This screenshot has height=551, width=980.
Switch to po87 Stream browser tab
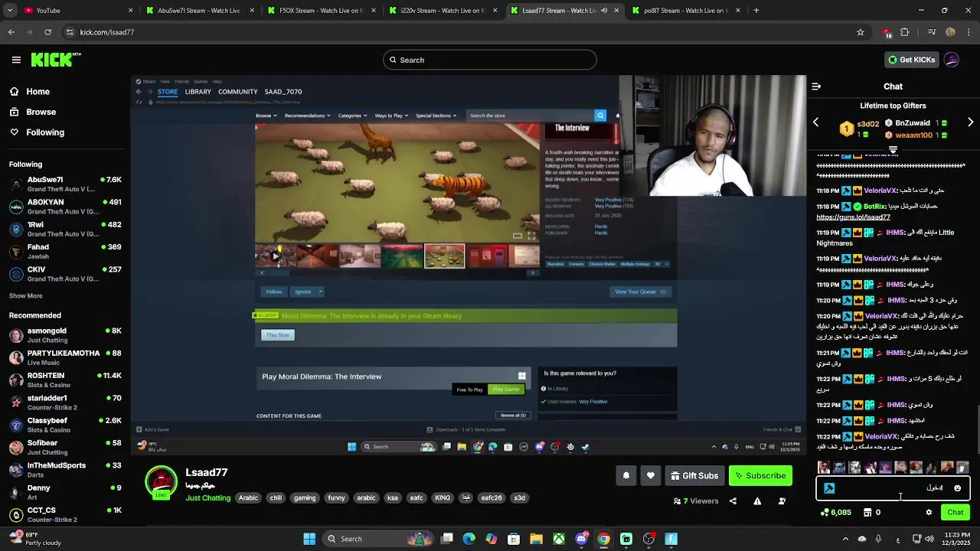coord(684,11)
